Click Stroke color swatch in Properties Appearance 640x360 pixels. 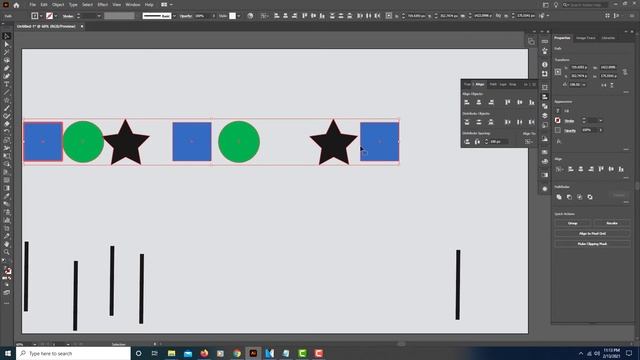(558, 120)
